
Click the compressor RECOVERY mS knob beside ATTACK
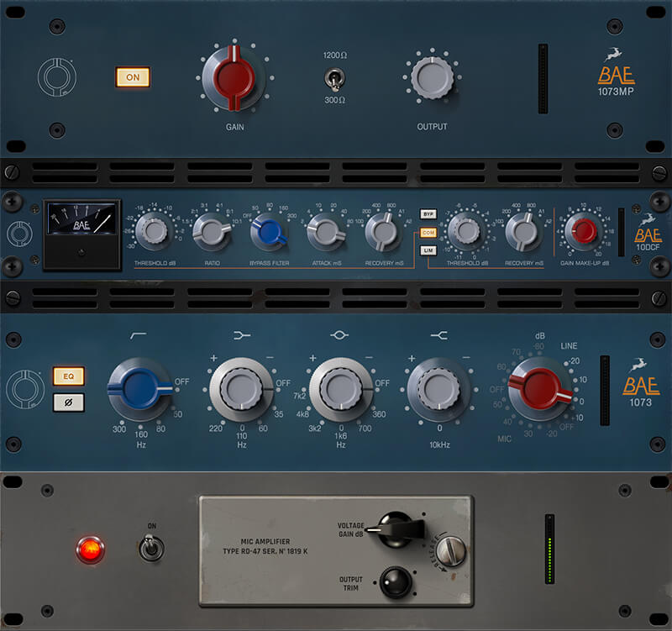[384, 232]
